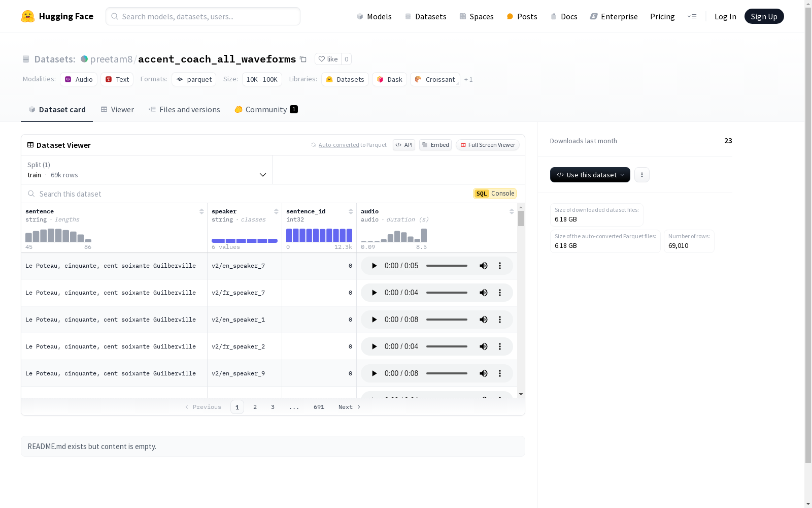Open the Files and versions tab
The width and height of the screenshot is (812, 508).
[184, 110]
